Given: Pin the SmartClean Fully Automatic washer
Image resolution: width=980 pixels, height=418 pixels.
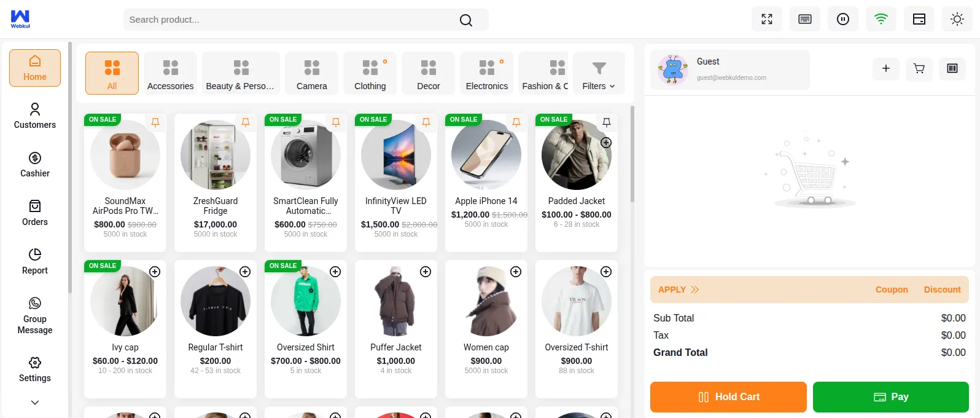Looking at the screenshot, I should point(336,122).
